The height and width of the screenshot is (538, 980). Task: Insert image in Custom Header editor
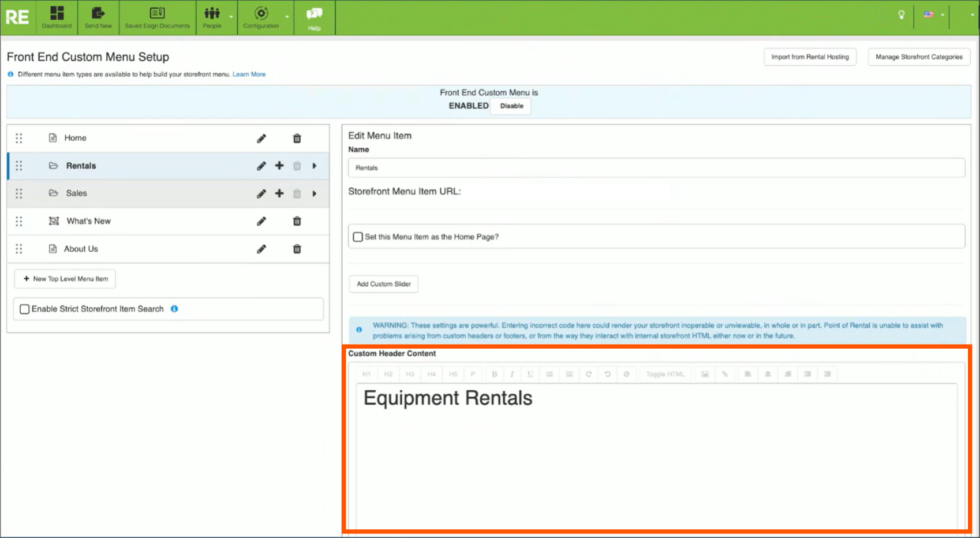coord(705,374)
